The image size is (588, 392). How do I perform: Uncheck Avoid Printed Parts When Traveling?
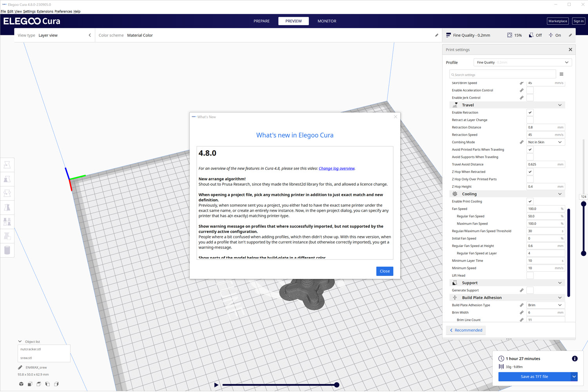tap(530, 150)
